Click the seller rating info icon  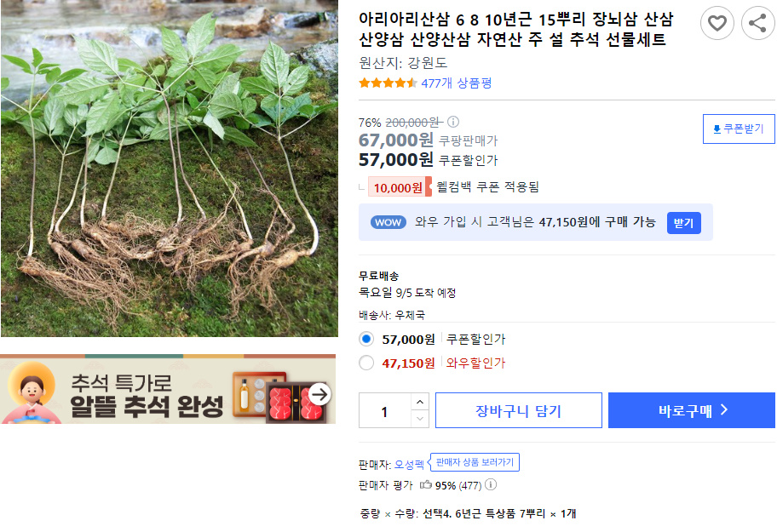point(491,484)
